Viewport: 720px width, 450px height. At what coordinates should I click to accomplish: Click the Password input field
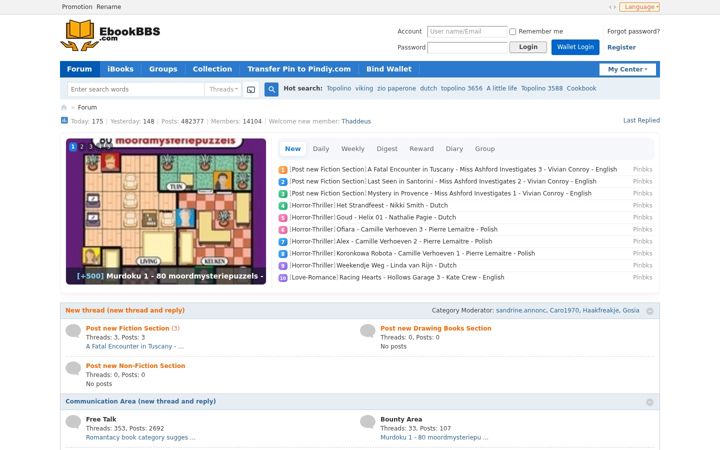coord(467,47)
